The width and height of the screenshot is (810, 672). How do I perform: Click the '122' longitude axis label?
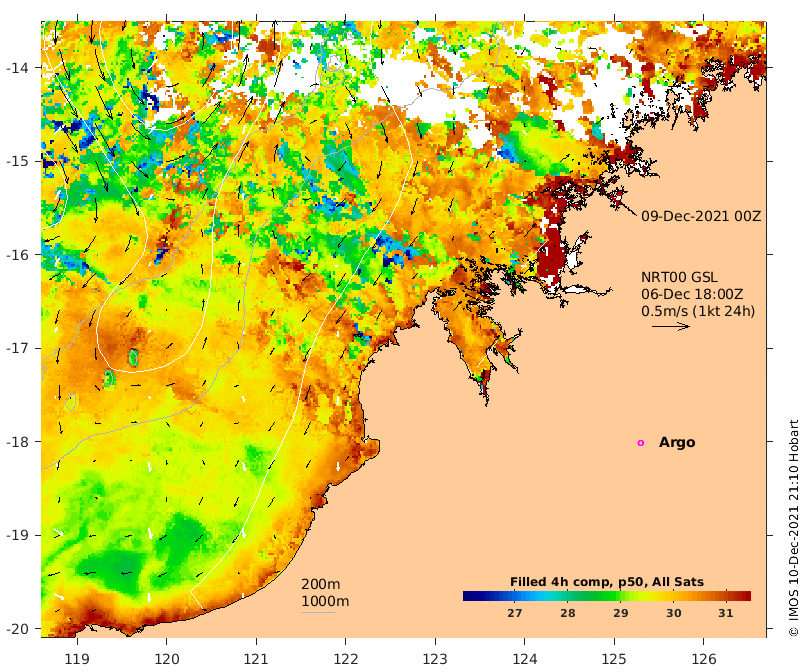coord(346,659)
